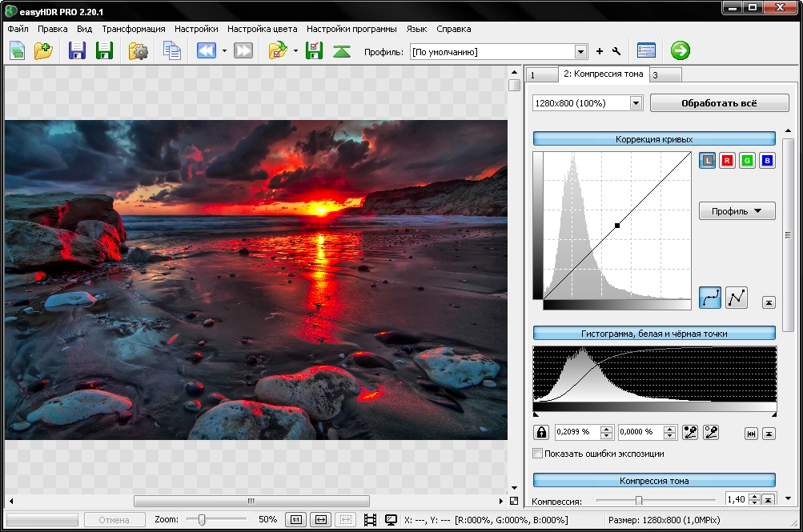The width and height of the screenshot is (803, 532).
Task: Click the zoom 1:1 actual size icon
Action: coord(295,519)
